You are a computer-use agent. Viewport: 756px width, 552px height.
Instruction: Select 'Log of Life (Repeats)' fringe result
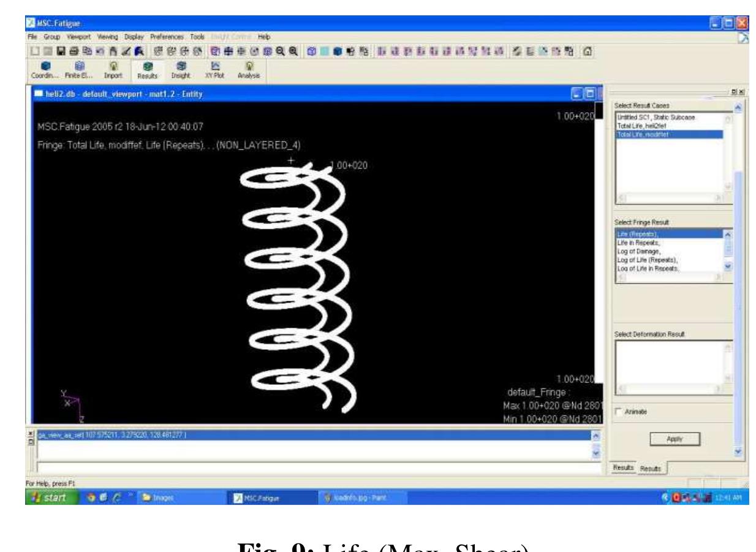point(669,259)
